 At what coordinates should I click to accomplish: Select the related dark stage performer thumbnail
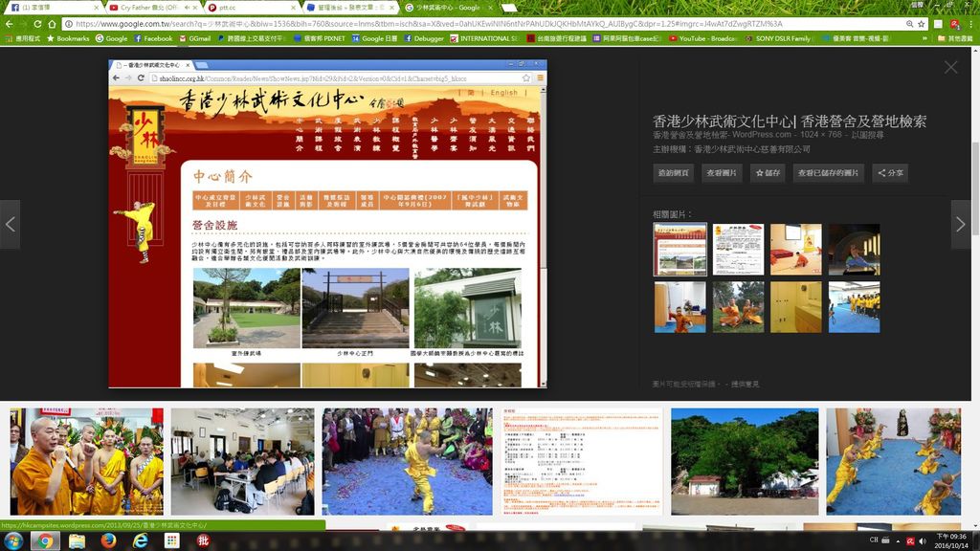tap(854, 250)
